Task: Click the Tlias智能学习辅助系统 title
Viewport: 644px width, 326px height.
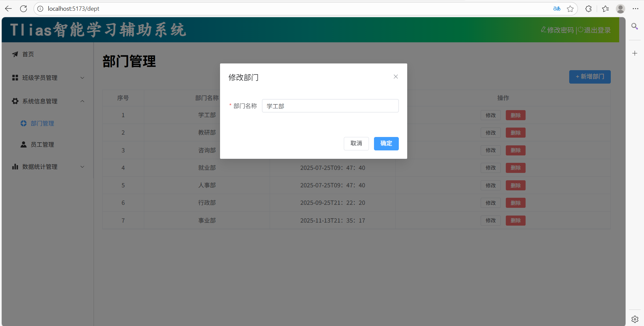Action: click(98, 30)
